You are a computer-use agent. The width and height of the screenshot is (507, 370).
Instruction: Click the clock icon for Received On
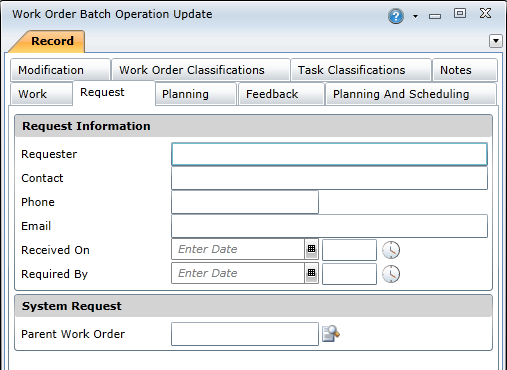pyautogui.click(x=391, y=250)
